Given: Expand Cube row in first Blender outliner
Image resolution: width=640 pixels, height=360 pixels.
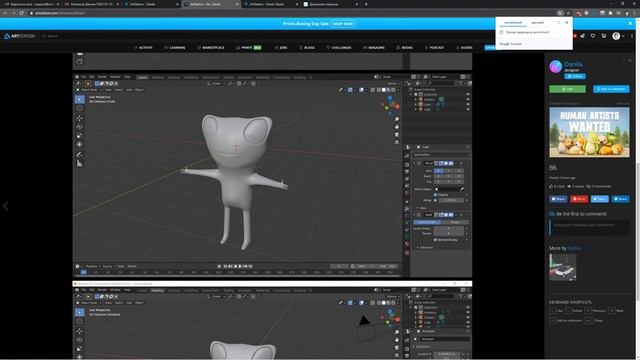Looking at the screenshot, I should (x=416, y=104).
